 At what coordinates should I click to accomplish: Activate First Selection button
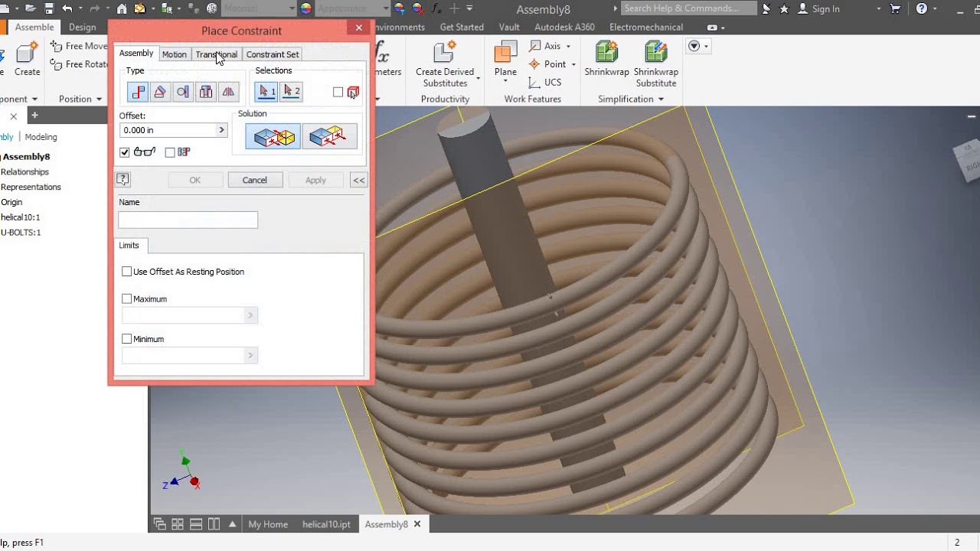(x=266, y=92)
